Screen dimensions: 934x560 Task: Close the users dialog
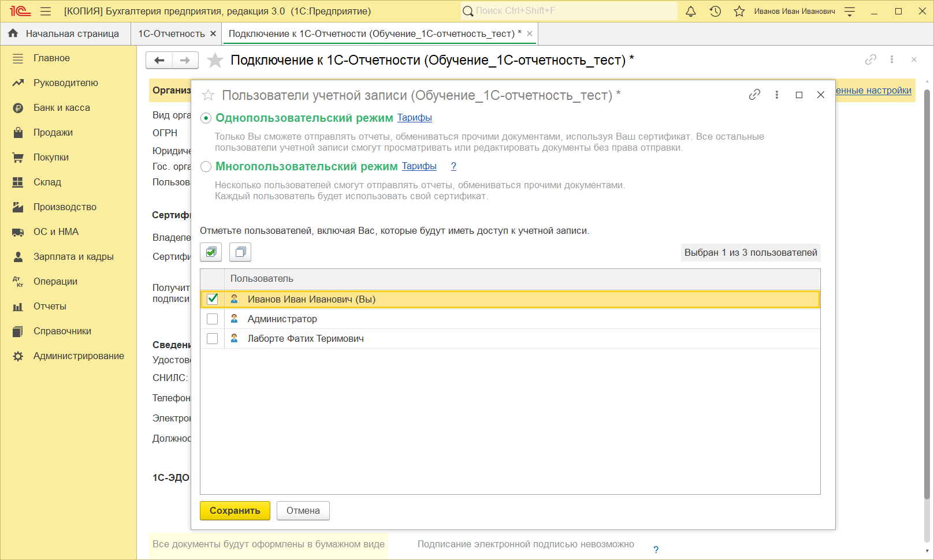pos(821,95)
